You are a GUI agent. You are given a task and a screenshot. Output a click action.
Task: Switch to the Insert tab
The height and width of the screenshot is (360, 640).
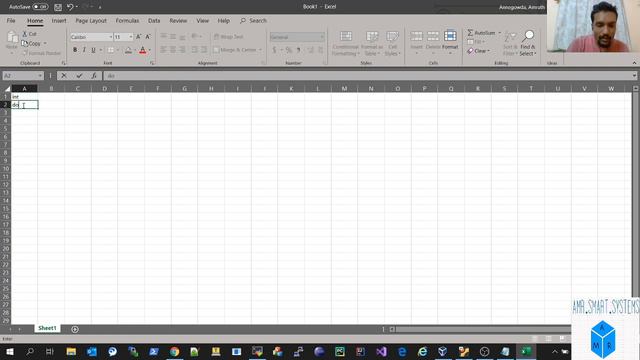[59, 20]
